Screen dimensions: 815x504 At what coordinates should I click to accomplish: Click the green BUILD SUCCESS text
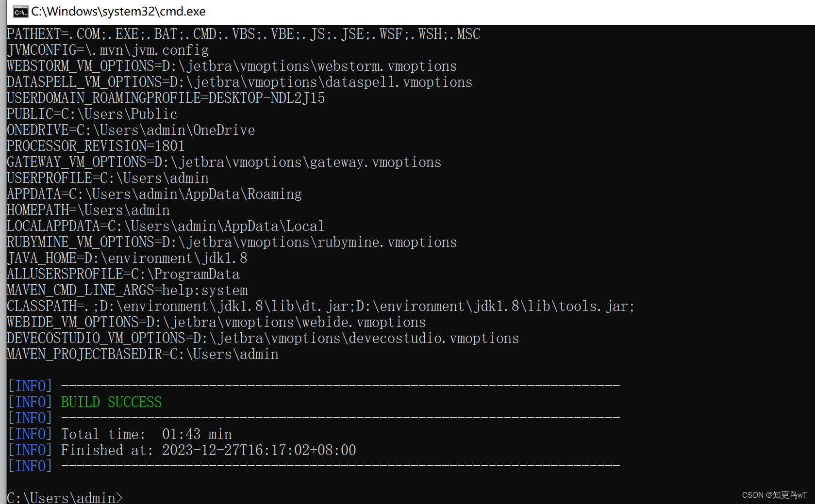[x=111, y=402]
